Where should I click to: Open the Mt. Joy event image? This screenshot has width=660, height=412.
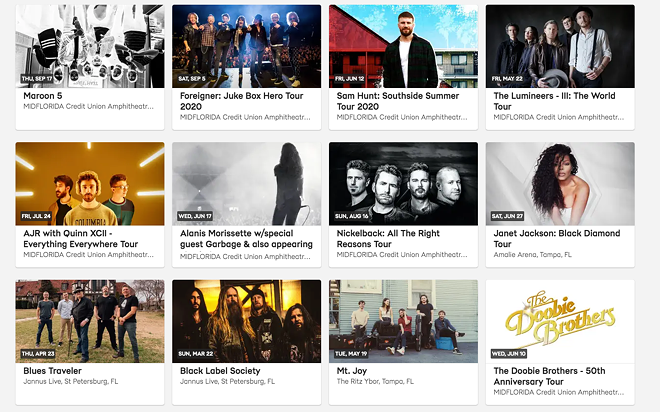click(403, 321)
